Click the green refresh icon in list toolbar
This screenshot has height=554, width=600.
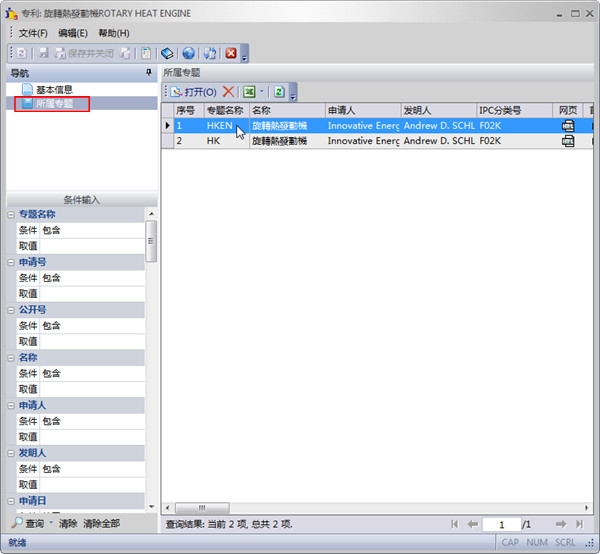pyautogui.click(x=279, y=92)
